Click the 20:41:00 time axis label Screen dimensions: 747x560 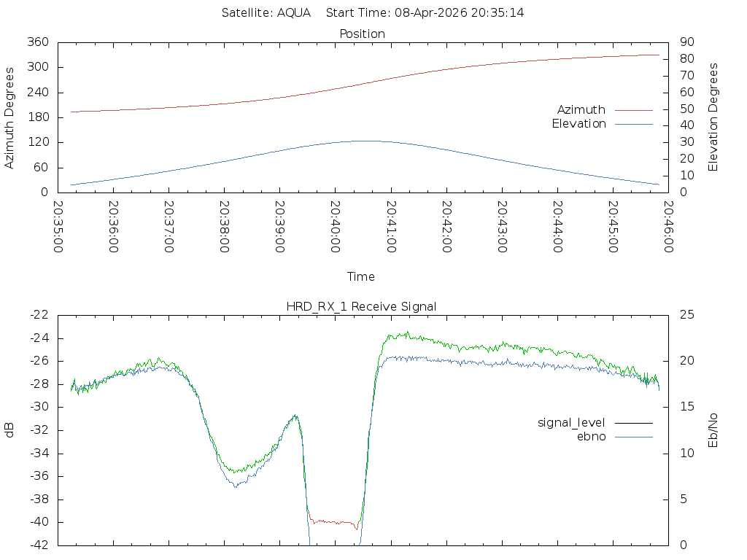(391, 227)
